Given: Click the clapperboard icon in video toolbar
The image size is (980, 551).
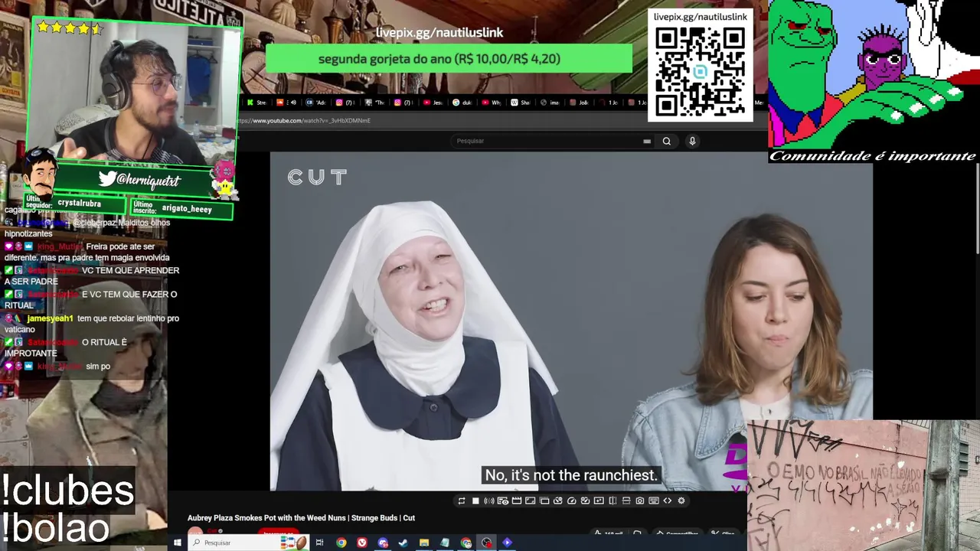Looking at the screenshot, I should tap(517, 500).
